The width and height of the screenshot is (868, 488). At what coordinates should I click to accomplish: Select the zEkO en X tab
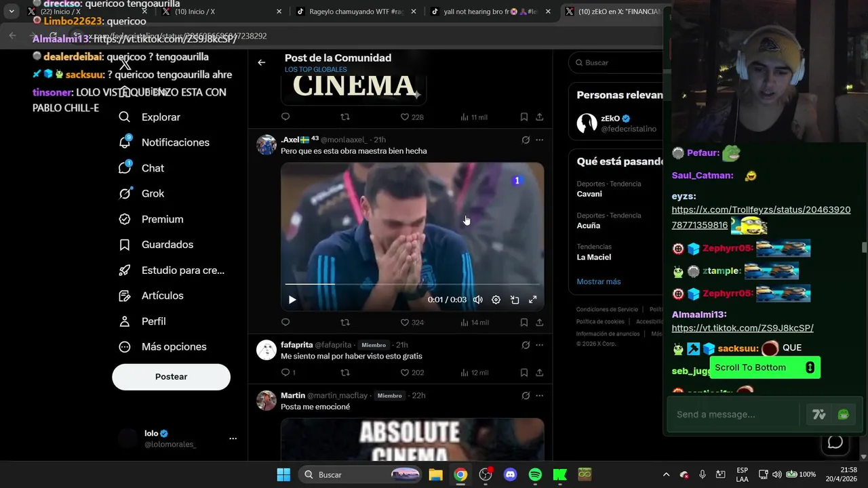click(612, 12)
